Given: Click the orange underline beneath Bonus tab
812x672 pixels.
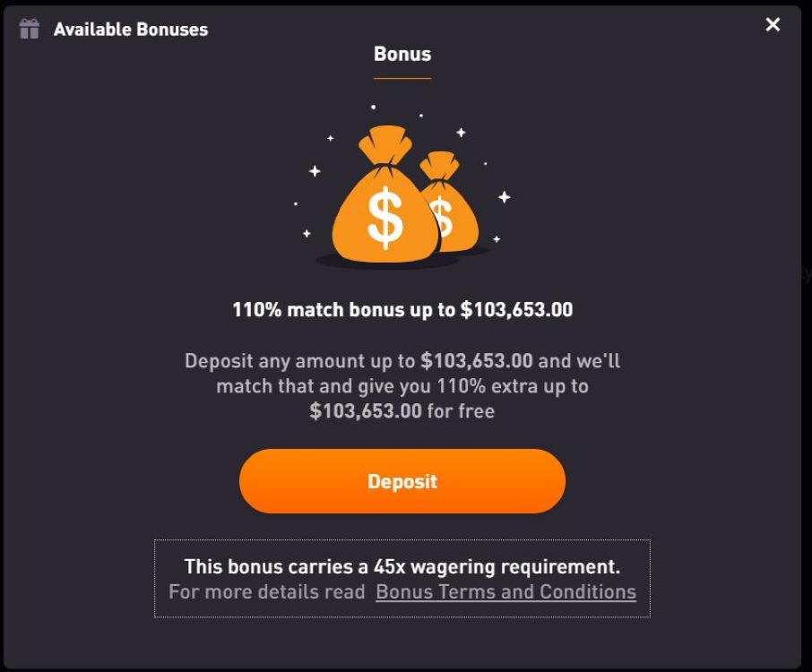Looking at the screenshot, I should coord(402,79).
